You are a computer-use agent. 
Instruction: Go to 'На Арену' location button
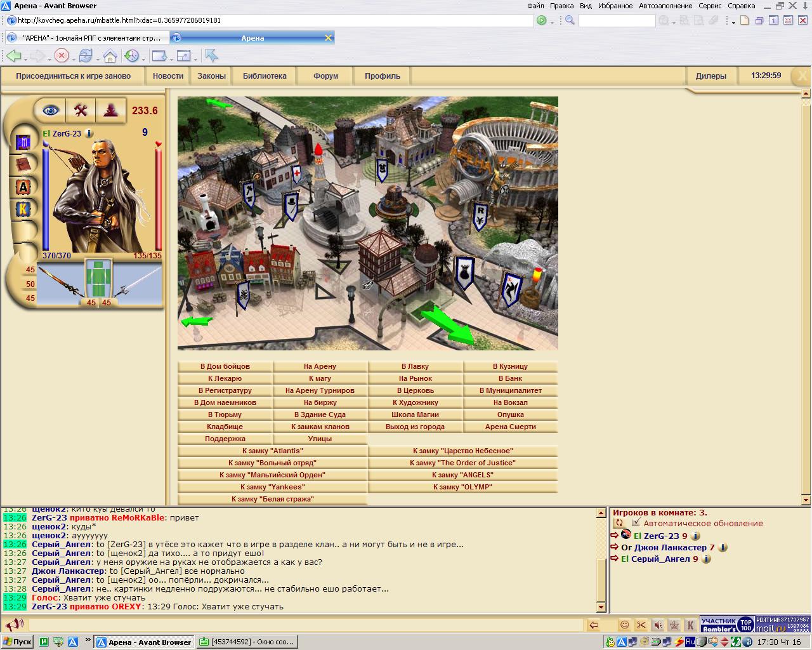click(x=320, y=366)
